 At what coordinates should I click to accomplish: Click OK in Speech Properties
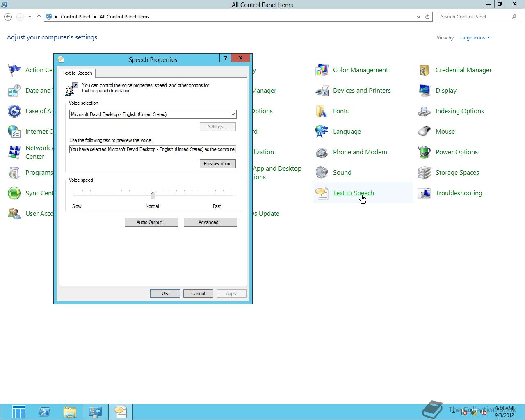point(165,294)
